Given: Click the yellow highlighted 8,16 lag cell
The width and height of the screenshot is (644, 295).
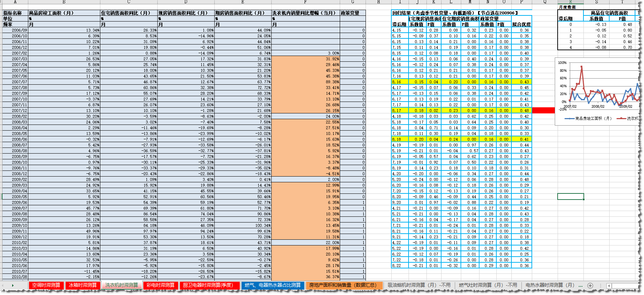Looking at the screenshot, I should click(x=399, y=82).
